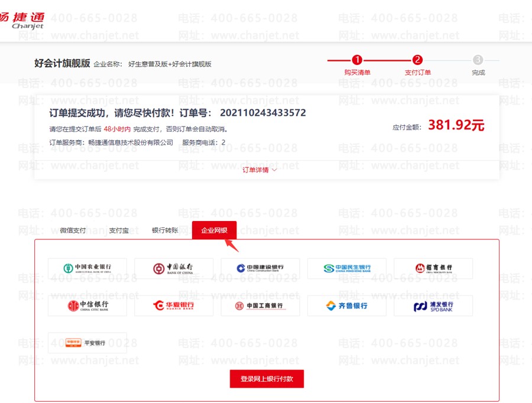This screenshot has height=403, width=532.
Task: Pick China Minsheng Bank option
Action: click(347, 268)
